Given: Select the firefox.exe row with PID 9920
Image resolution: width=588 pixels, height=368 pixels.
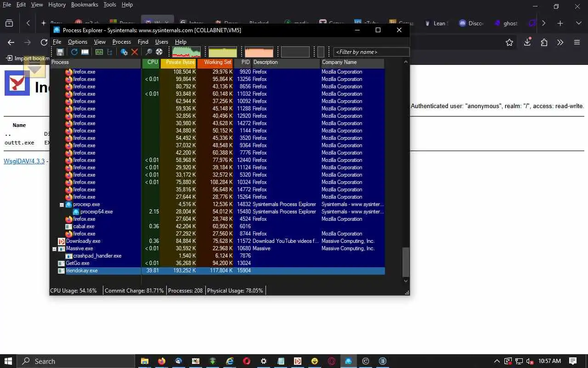Looking at the screenshot, I should [x=217, y=72].
